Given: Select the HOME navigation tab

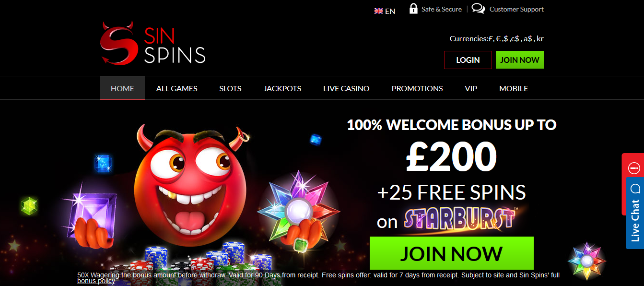Looking at the screenshot, I should pyautogui.click(x=122, y=88).
